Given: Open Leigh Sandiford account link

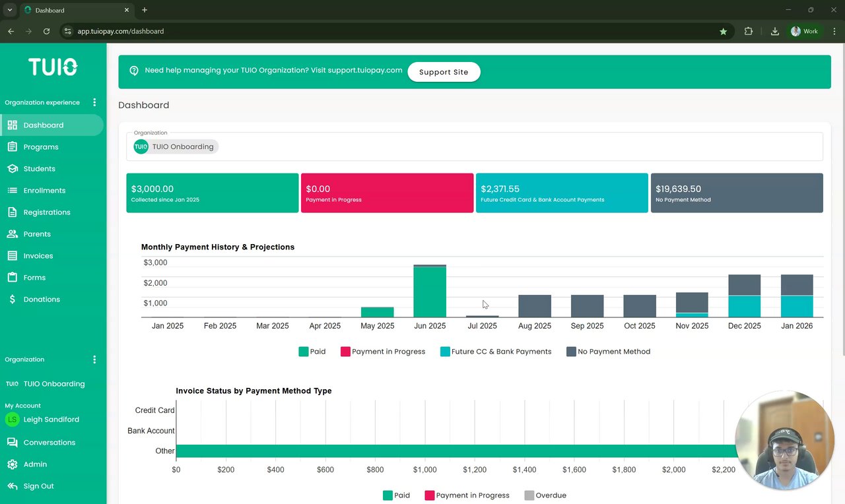Looking at the screenshot, I should [51, 420].
